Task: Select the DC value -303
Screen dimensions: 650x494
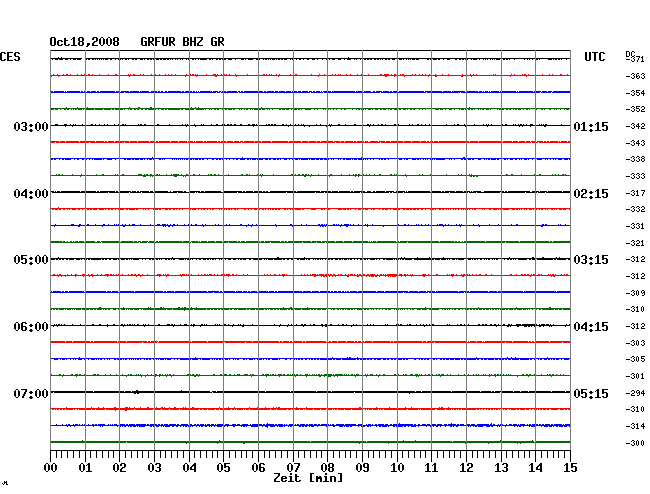Action: click(635, 343)
